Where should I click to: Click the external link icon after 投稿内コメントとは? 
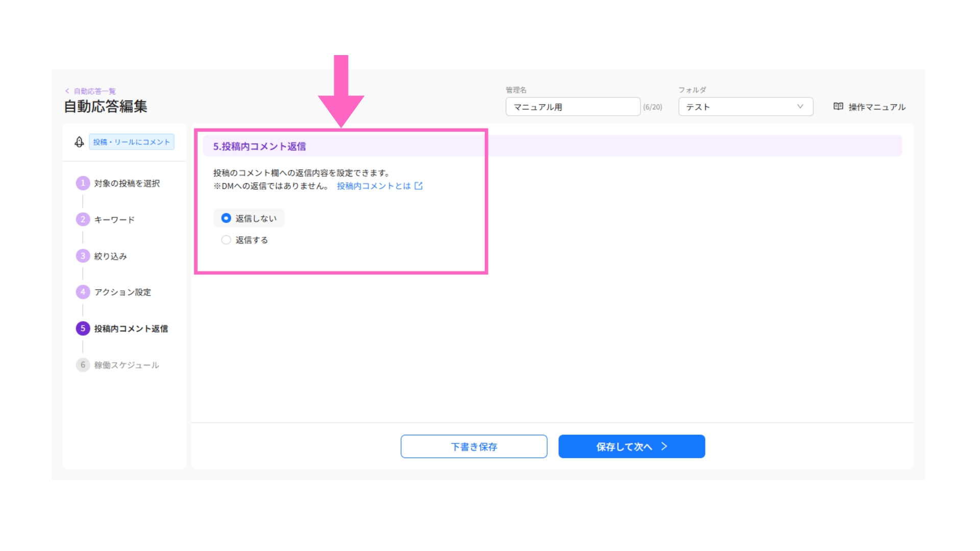(419, 186)
